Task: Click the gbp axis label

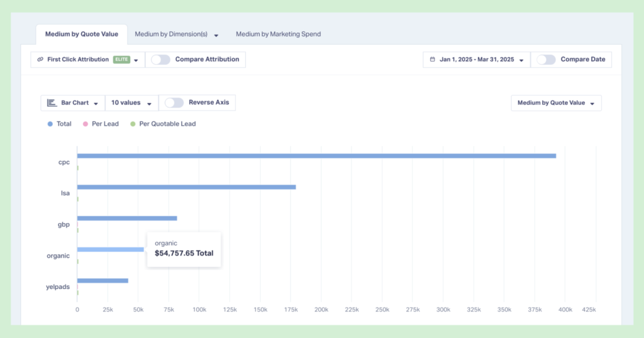Action: (x=64, y=224)
